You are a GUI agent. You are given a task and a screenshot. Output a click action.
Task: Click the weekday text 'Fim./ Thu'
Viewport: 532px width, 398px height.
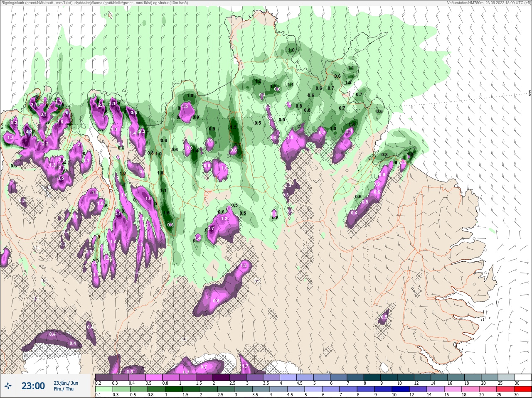tap(63, 389)
